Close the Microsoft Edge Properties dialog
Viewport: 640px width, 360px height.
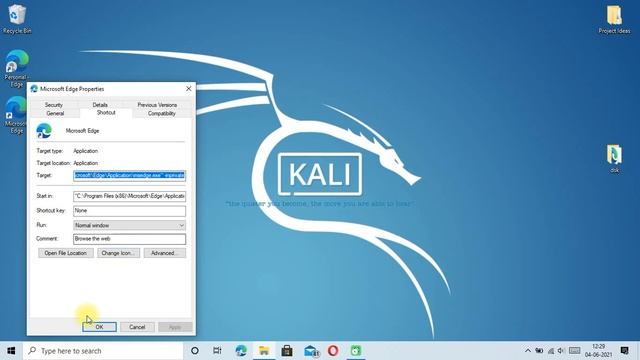click(189, 89)
